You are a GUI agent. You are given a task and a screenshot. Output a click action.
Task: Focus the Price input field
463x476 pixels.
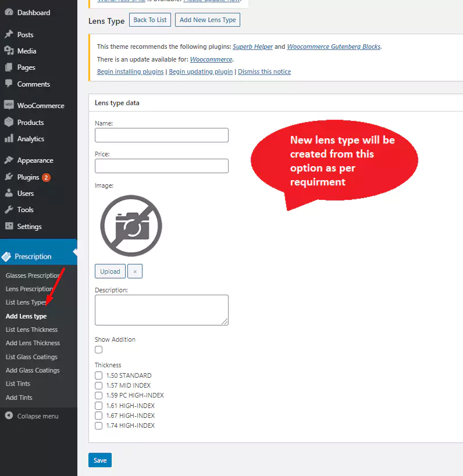(x=162, y=166)
